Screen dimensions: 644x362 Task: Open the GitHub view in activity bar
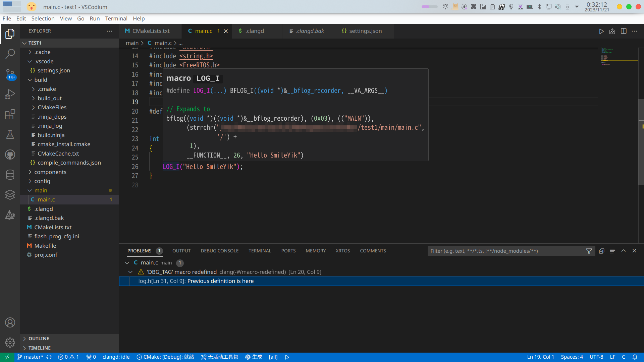click(x=10, y=155)
